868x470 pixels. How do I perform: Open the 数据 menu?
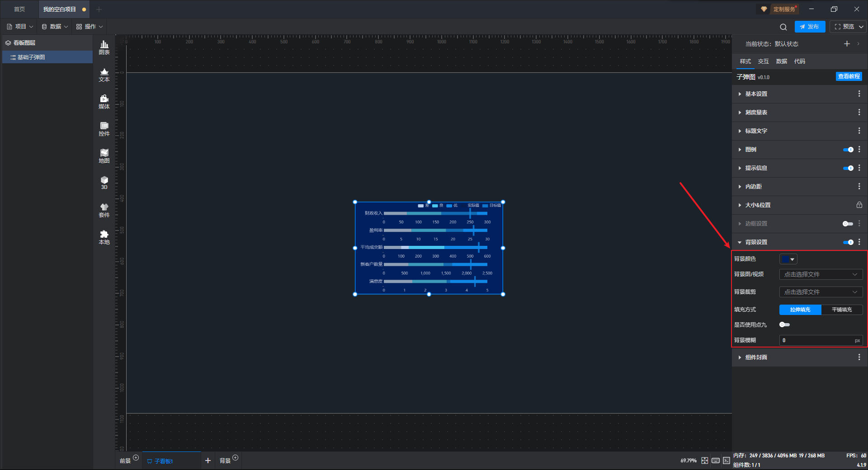pyautogui.click(x=55, y=27)
